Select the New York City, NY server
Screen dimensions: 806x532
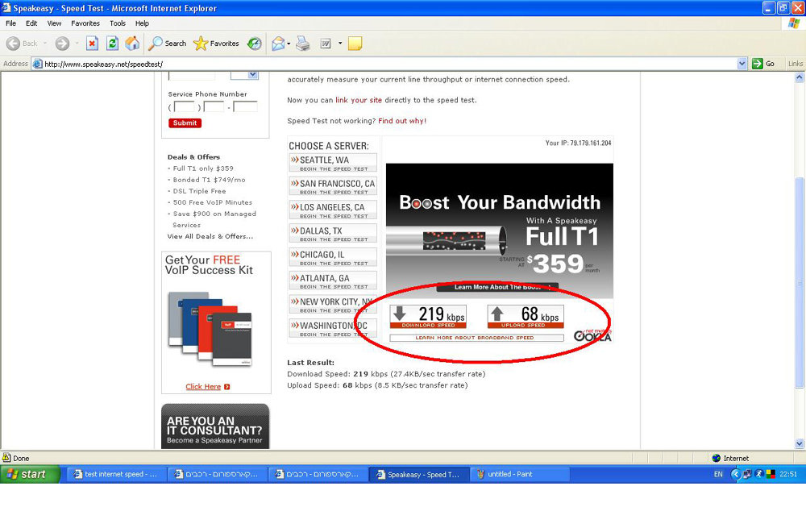pos(333,305)
